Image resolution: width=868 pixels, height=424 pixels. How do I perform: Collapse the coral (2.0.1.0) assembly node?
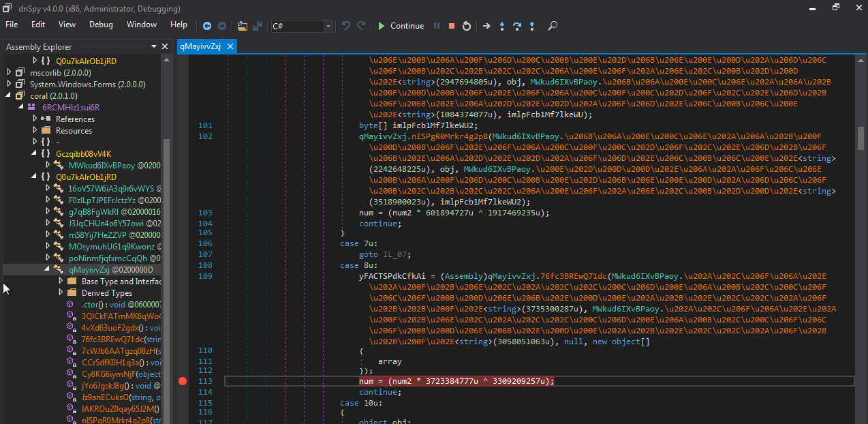(9, 95)
